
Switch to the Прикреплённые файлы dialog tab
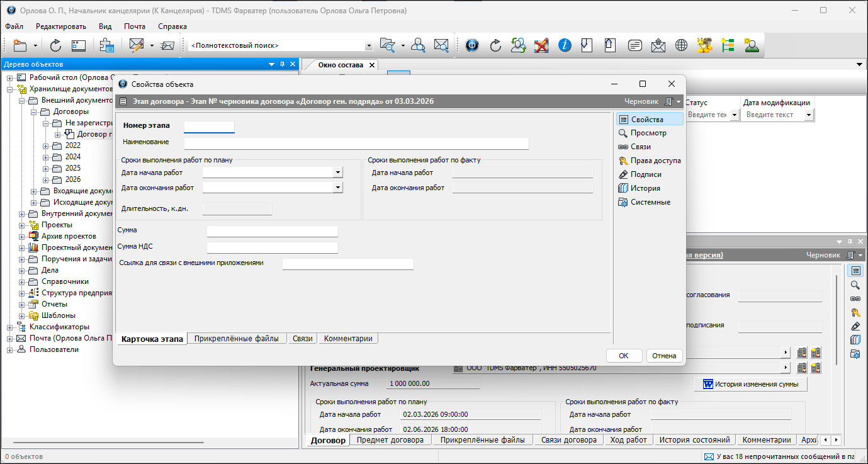coord(236,339)
